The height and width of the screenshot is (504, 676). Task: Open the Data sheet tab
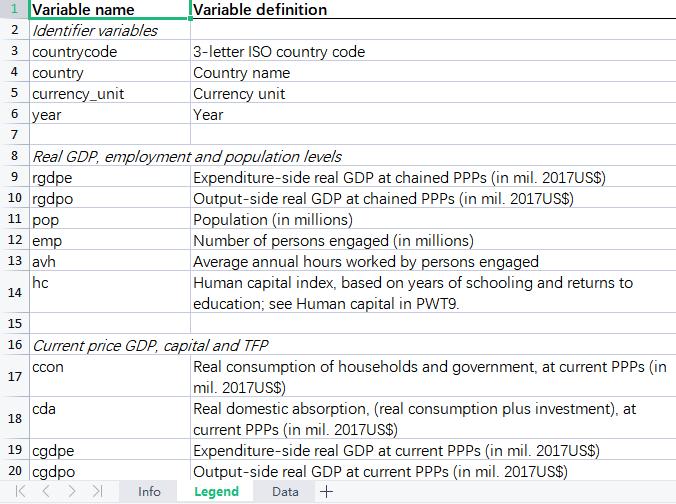click(285, 491)
